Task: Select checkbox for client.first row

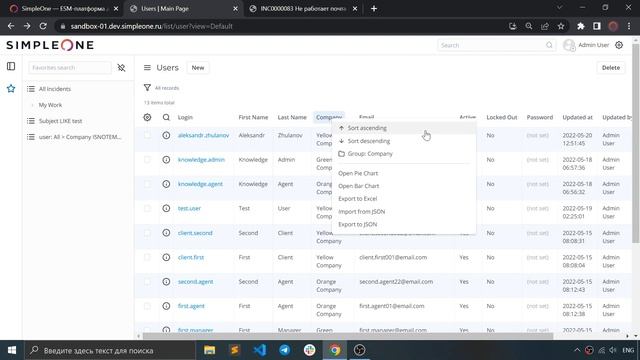Action: coord(147,257)
